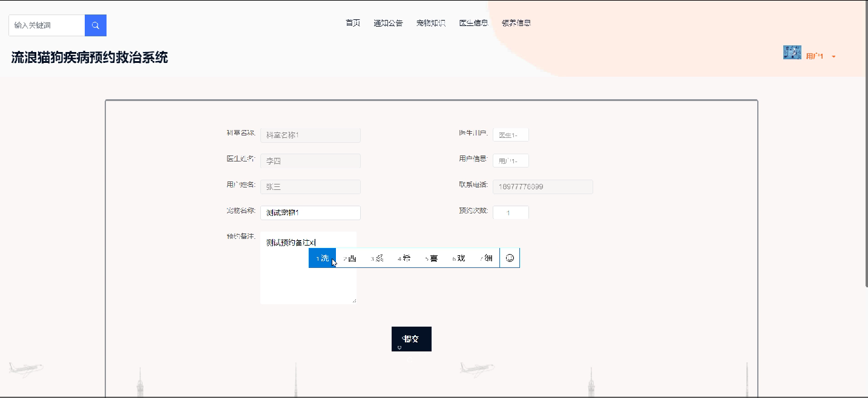Viewport: 868px width, 398px height.
Task: Click the 联系电话 field
Action: pos(543,187)
